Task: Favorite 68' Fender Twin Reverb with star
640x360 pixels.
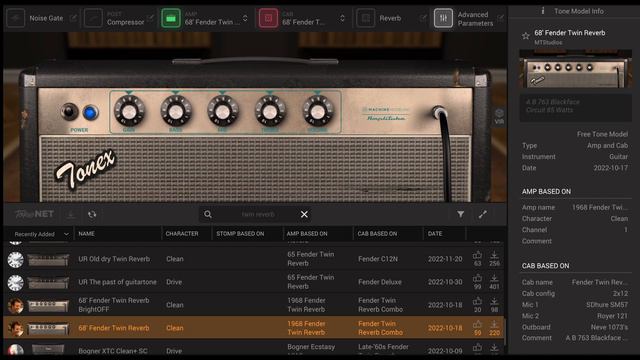Action: pos(525,36)
